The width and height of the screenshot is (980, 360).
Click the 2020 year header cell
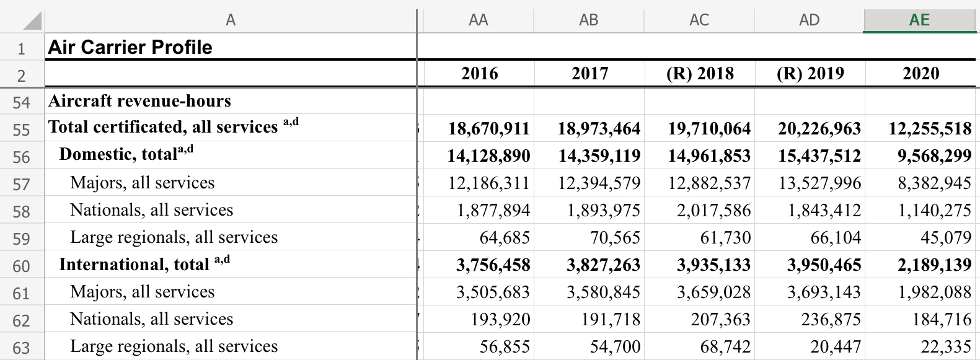click(920, 74)
